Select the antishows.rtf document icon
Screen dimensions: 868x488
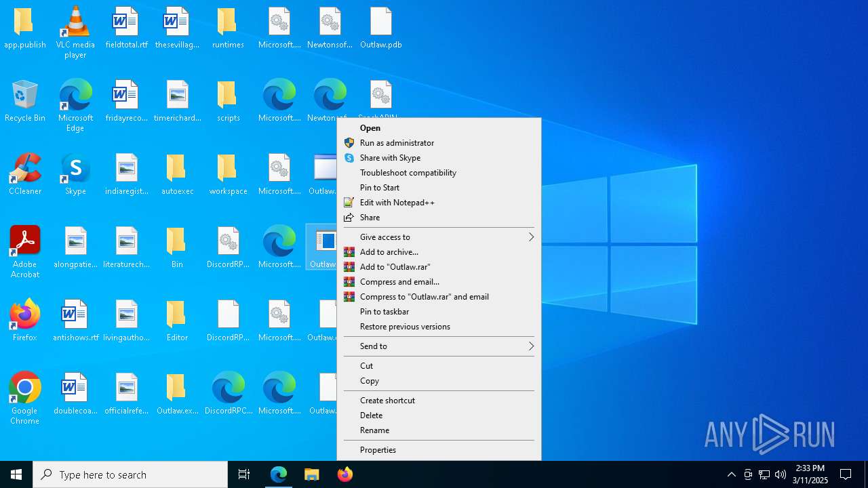75,314
